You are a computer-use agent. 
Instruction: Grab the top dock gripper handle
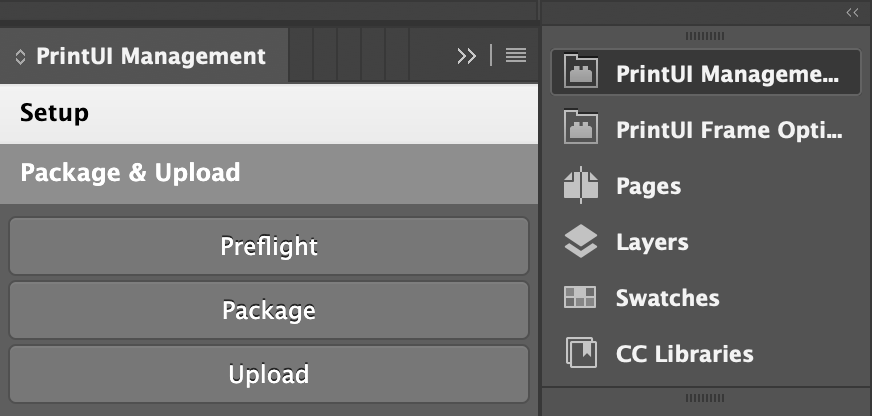(705, 36)
